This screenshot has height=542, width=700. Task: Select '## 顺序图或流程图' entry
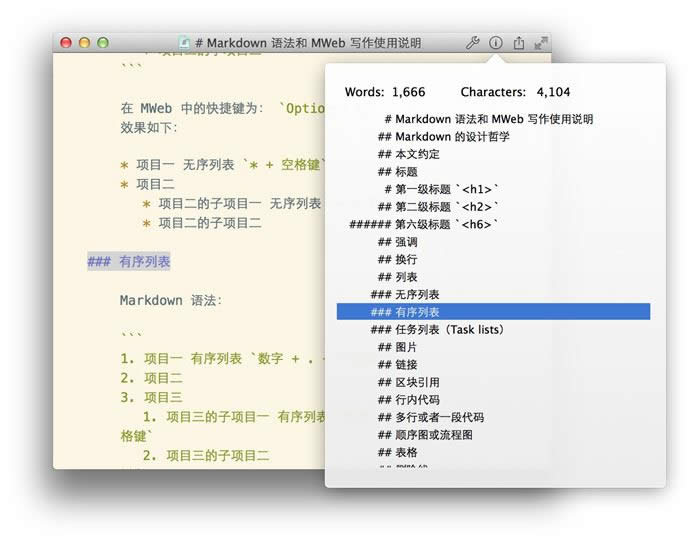coord(425,435)
